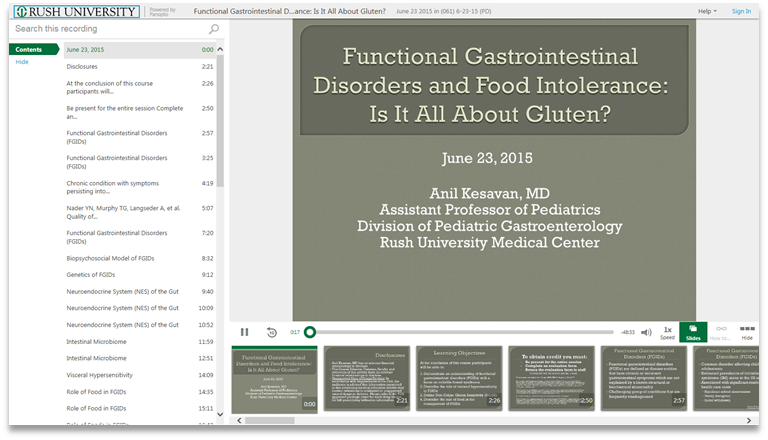Jump to the June 23, 2015 entry
Screen dimensions: 768x440
pos(140,49)
